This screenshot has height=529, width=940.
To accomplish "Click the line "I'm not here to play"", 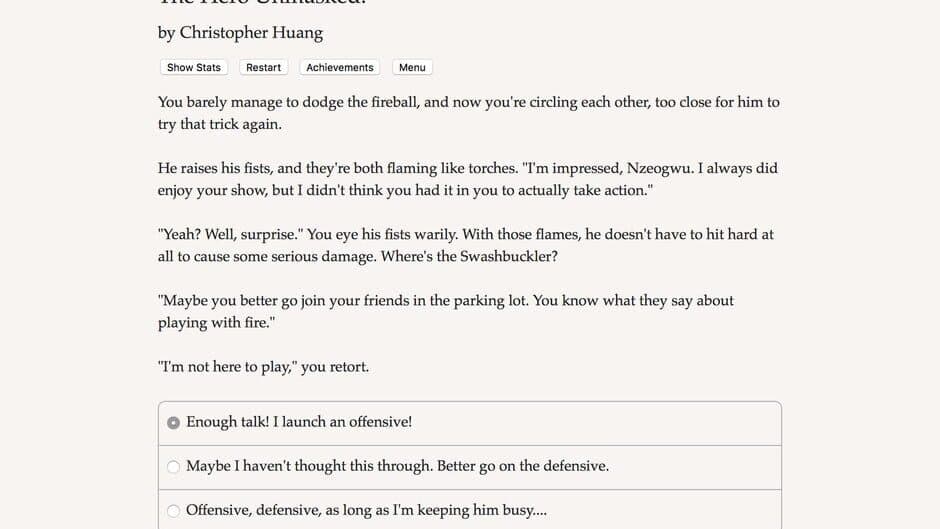I will [263, 367].
